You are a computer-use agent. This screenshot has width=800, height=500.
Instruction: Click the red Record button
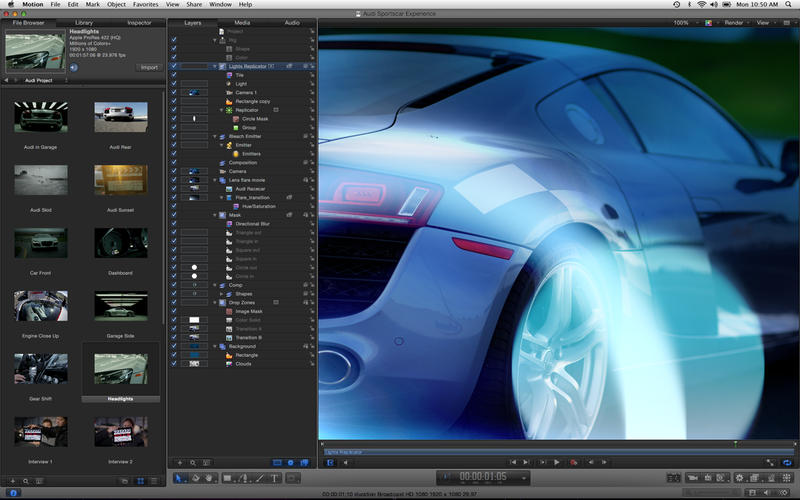click(573, 462)
